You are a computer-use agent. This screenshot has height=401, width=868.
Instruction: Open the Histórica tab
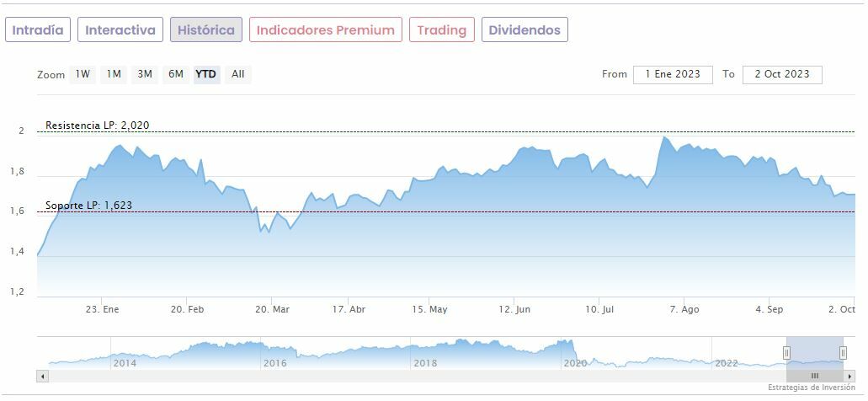(206, 30)
